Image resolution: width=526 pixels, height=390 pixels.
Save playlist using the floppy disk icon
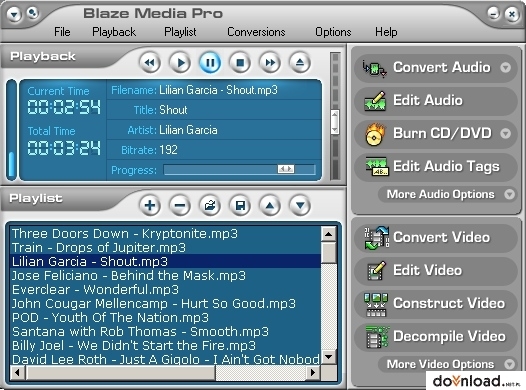(240, 205)
